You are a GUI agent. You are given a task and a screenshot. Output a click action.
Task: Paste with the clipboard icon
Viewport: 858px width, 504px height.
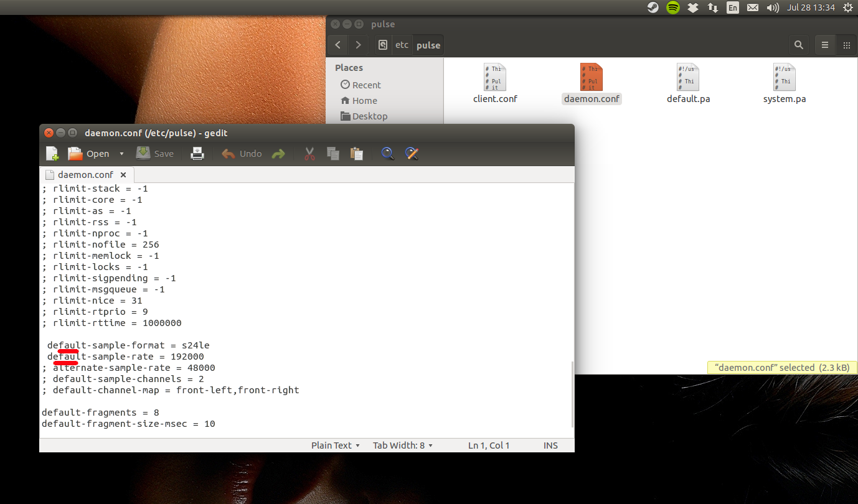tap(357, 154)
